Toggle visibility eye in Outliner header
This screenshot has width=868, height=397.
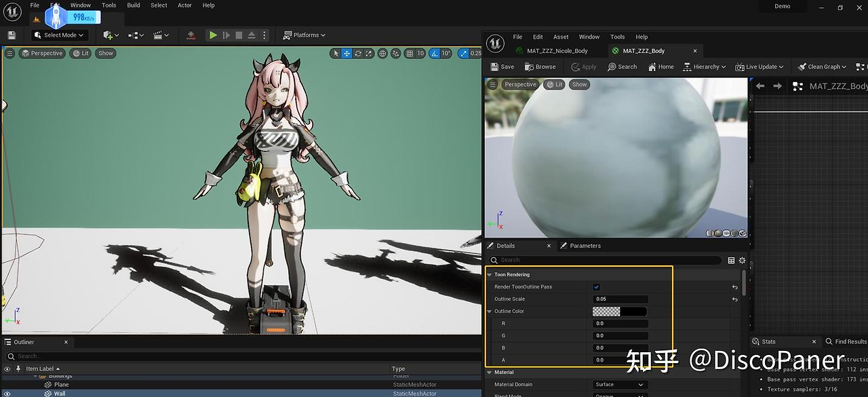tap(7, 368)
